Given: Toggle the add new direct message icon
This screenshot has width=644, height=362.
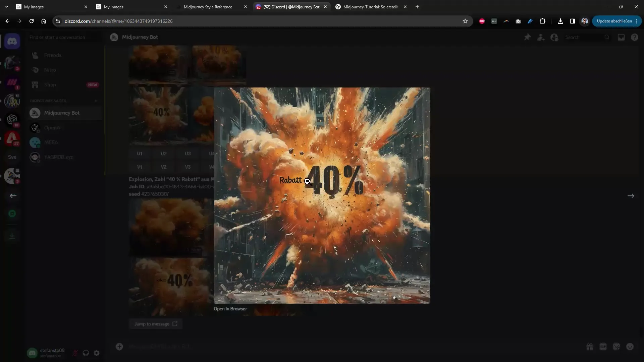Looking at the screenshot, I should (x=96, y=101).
